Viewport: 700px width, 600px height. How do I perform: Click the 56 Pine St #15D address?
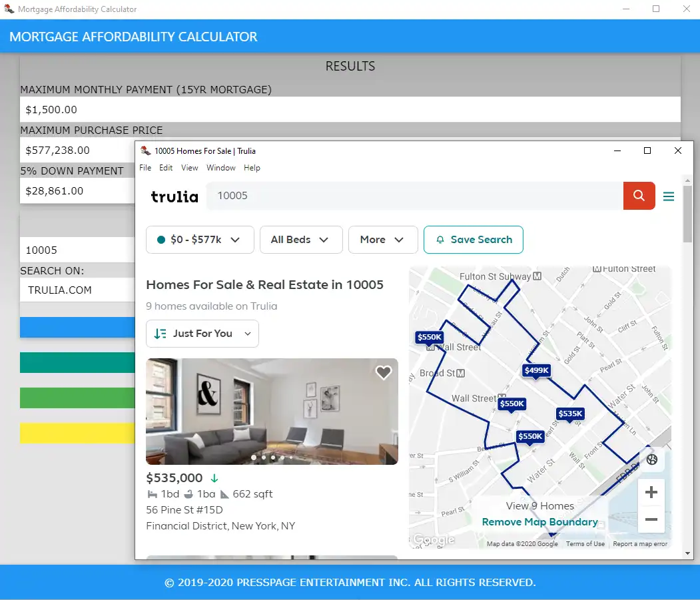(x=184, y=510)
